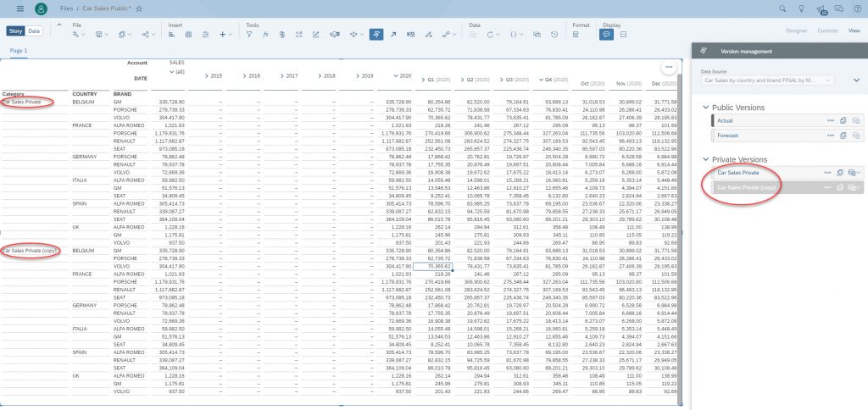The width and height of the screenshot is (868, 410).
Task: Click the layout icon in Display group
Action: coord(623,34)
